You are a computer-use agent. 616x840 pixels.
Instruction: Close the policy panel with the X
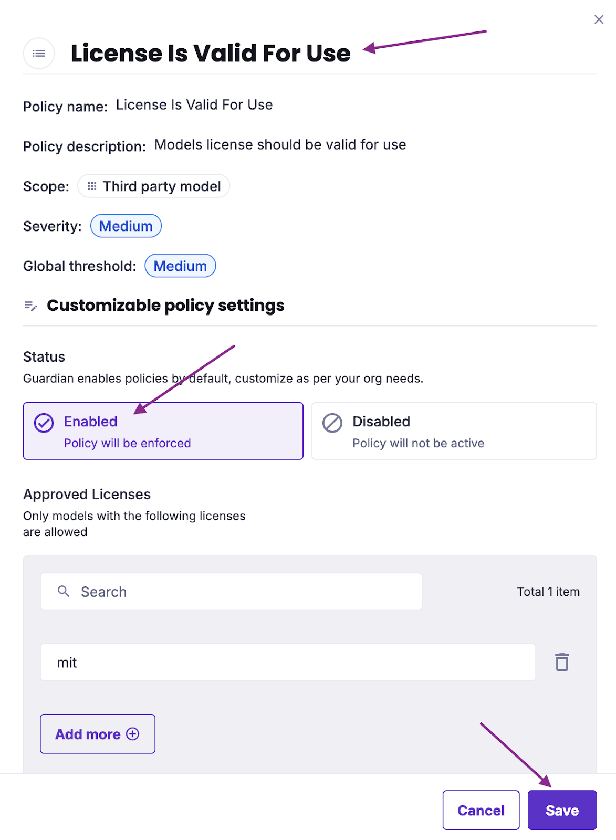tap(599, 19)
